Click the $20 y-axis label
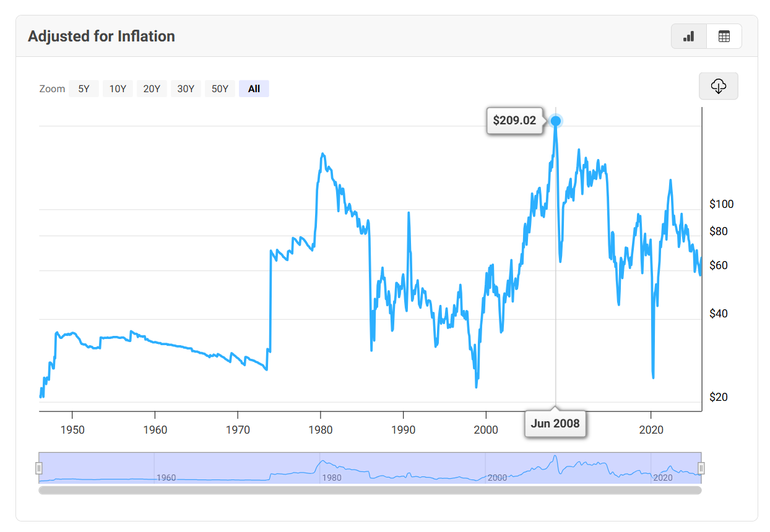770x532 pixels. [719, 397]
